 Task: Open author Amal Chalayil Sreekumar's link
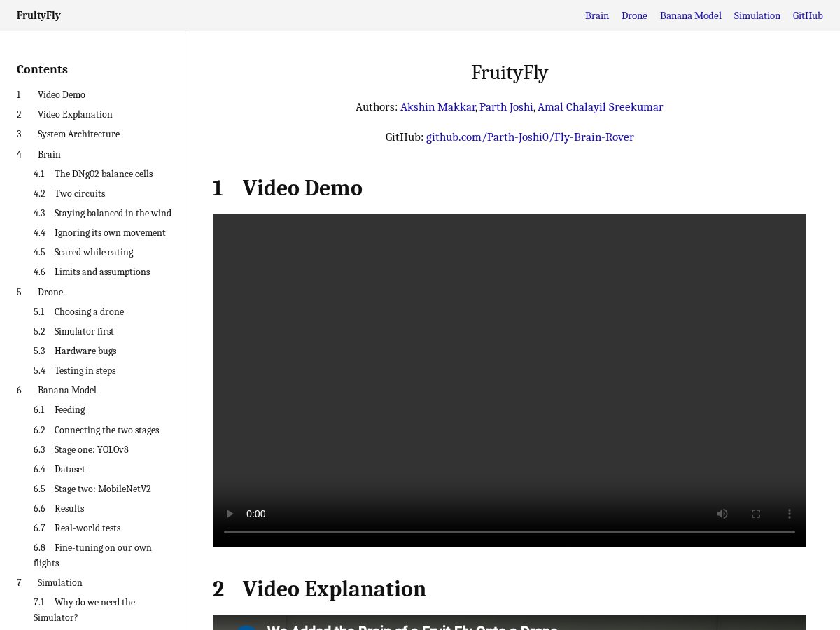601,107
